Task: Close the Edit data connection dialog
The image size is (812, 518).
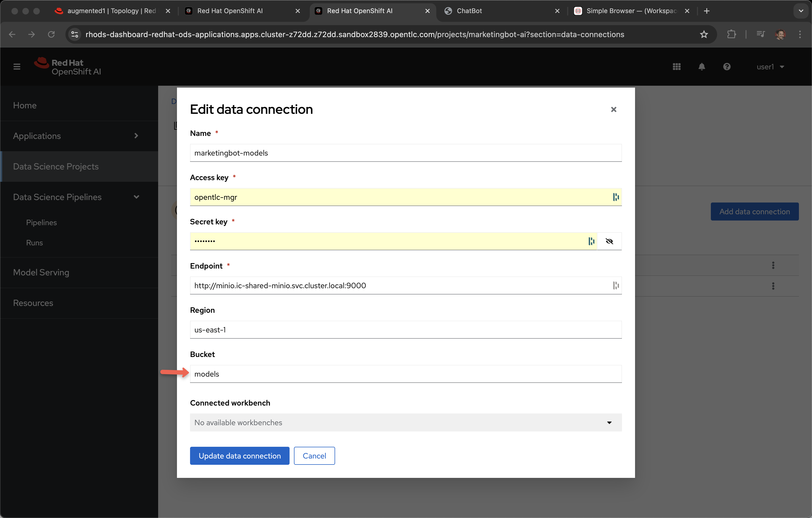Action: (x=613, y=109)
